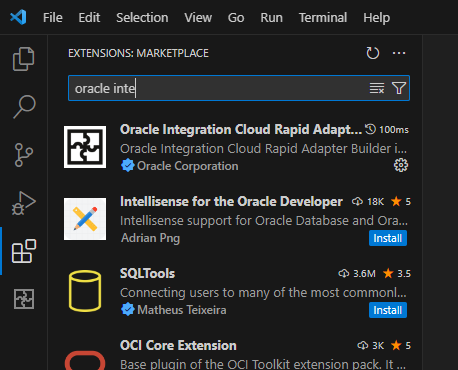Viewport: 458px width, 370px height.
Task: Click the Oracle Integration Cloud extension thumbnail
Action: pyautogui.click(x=85, y=147)
